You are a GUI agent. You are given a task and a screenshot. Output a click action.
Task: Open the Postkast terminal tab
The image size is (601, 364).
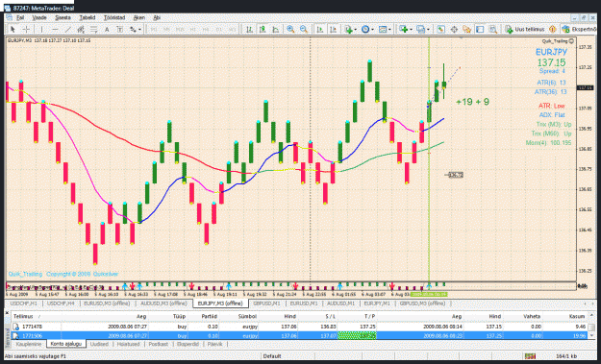click(x=159, y=344)
